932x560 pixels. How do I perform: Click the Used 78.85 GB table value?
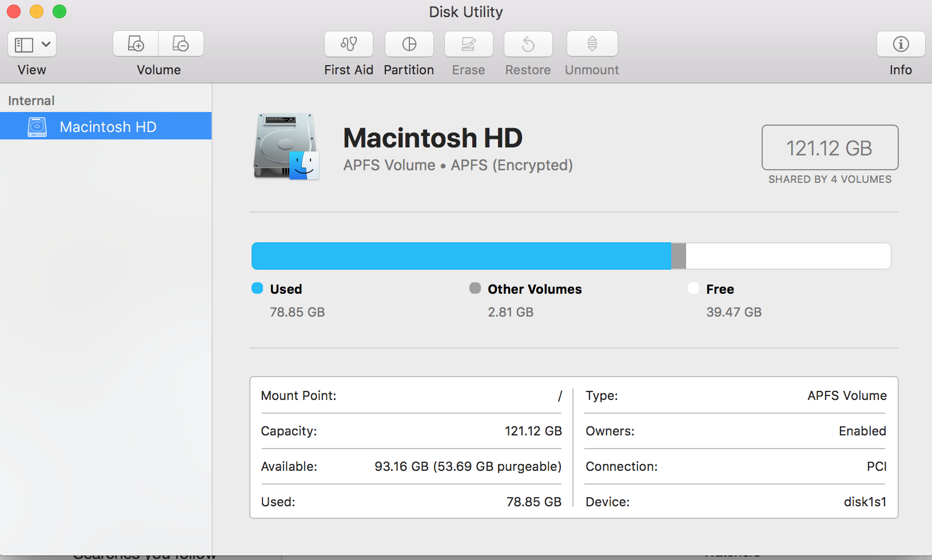(534, 502)
